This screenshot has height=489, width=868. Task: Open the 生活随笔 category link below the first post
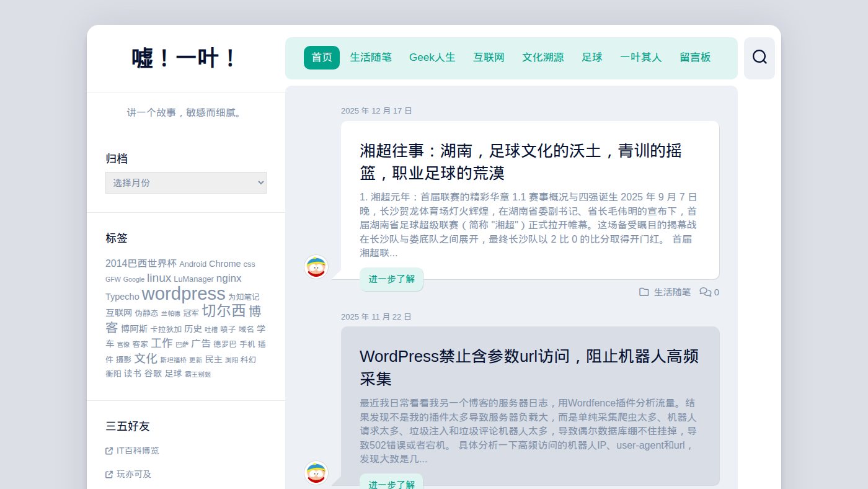coord(672,292)
